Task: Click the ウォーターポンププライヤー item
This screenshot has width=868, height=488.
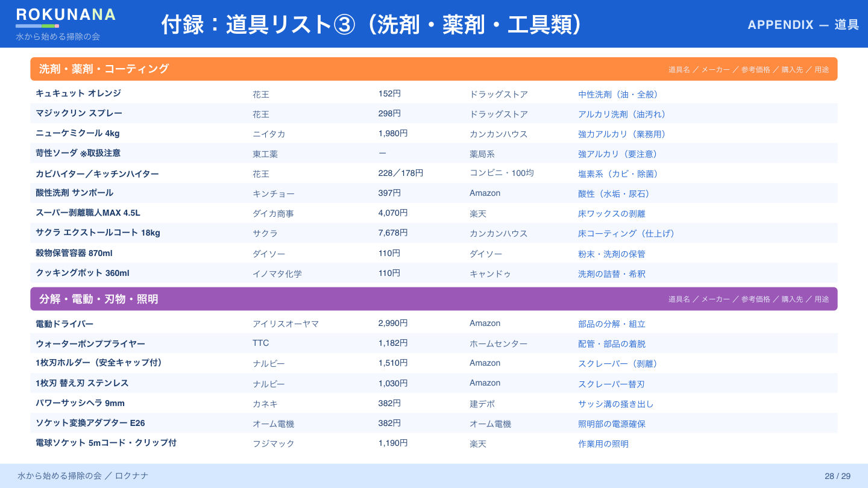Action: coord(90,343)
